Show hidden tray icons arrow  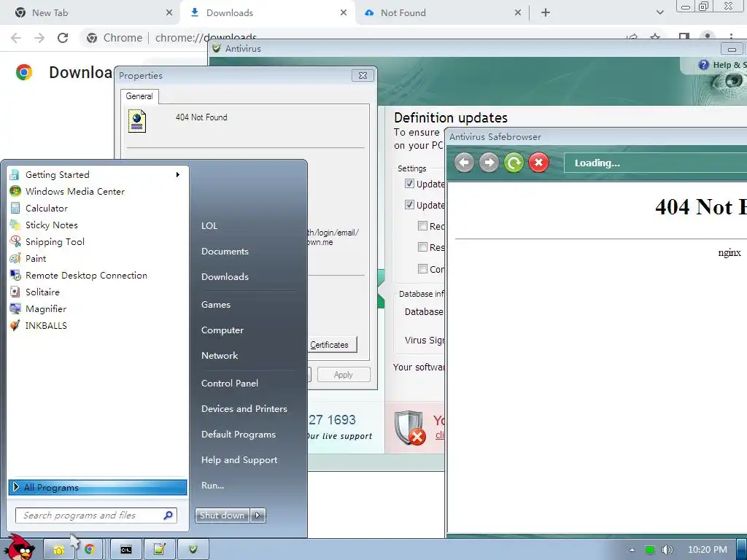click(632, 550)
